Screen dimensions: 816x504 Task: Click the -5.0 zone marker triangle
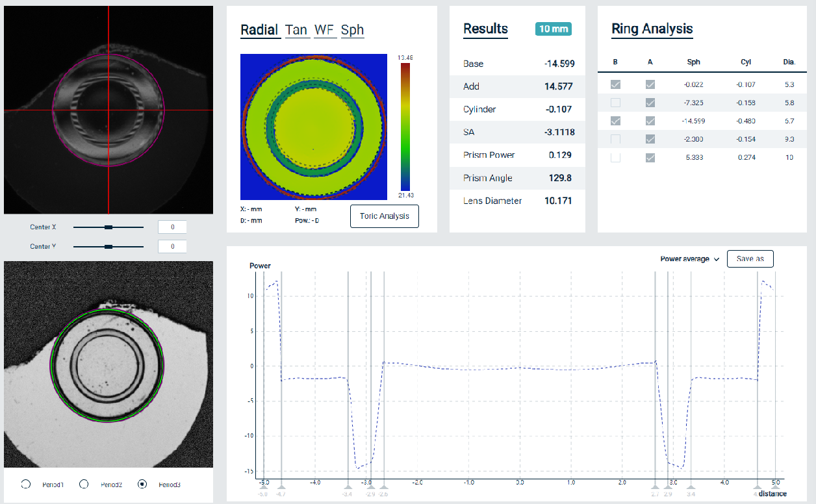[263, 486]
